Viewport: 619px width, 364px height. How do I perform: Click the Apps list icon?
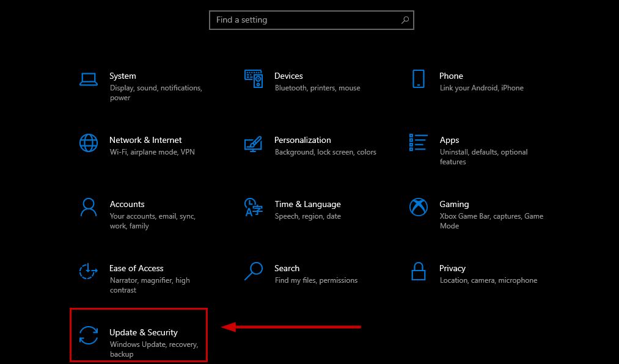click(x=418, y=142)
